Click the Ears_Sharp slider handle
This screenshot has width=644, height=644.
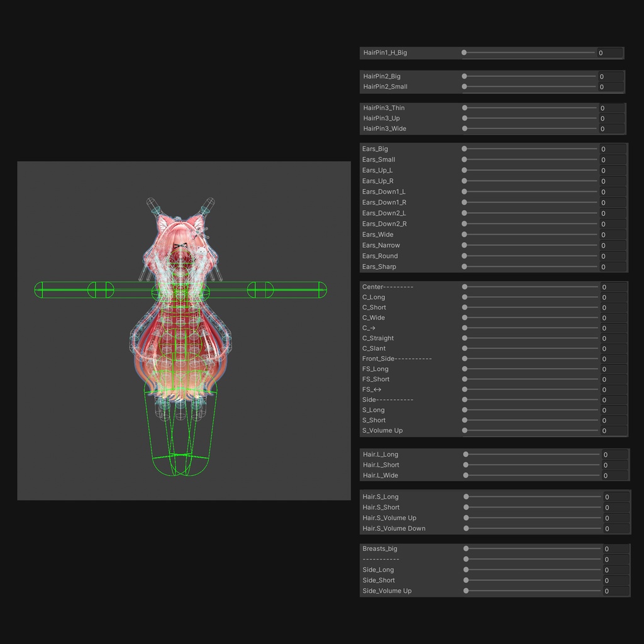coord(465,267)
